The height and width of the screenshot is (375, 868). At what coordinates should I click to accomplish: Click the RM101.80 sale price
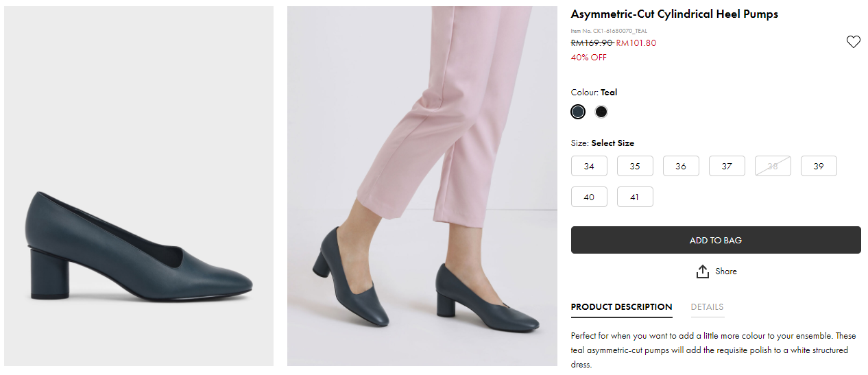point(636,43)
